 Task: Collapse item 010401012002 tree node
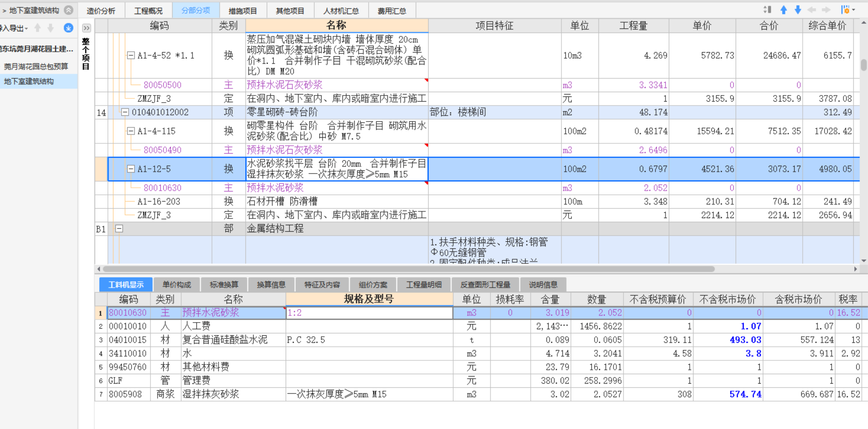pos(125,112)
